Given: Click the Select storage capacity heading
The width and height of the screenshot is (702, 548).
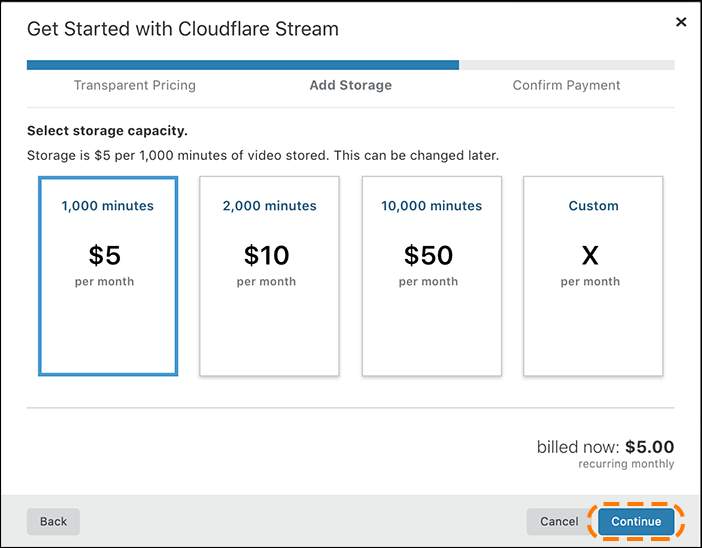Looking at the screenshot, I should tap(107, 131).
